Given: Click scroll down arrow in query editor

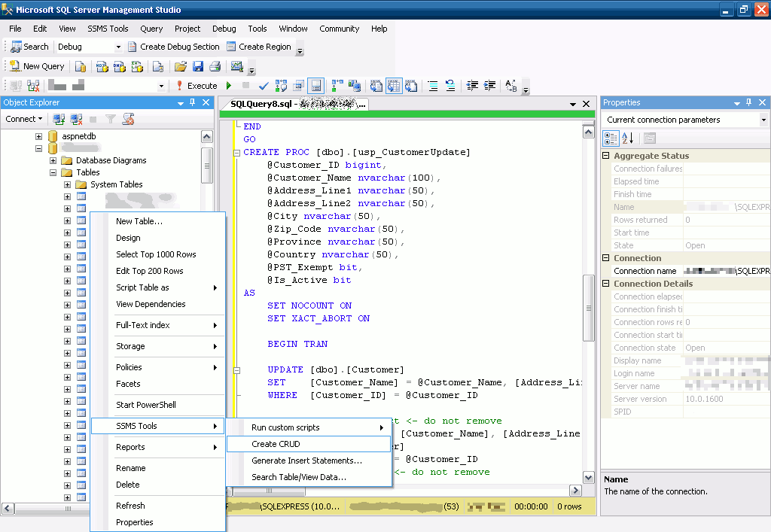Looking at the screenshot, I should click(x=589, y=477).
